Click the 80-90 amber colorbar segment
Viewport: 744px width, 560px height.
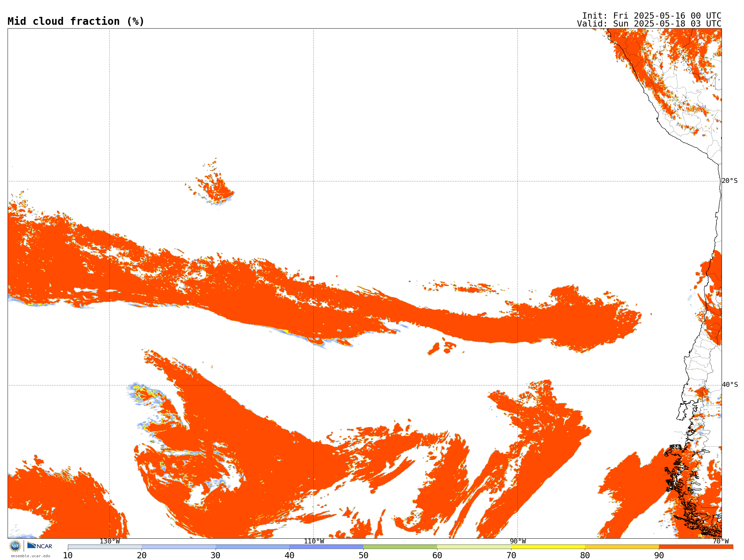point(622,547)
